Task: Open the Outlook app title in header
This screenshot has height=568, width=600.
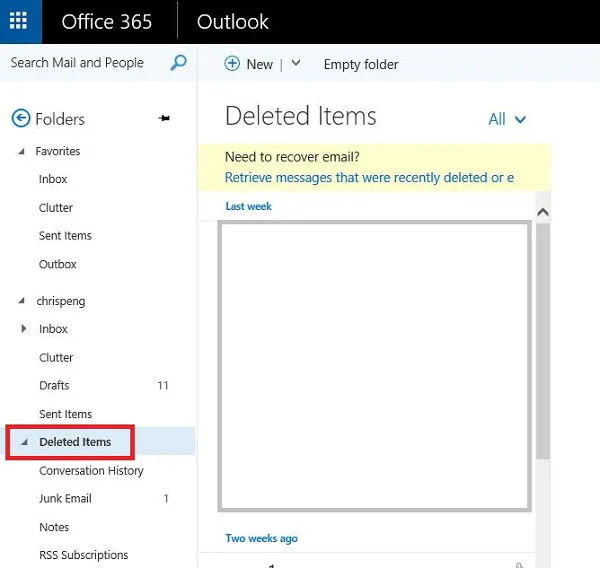Action: [x=233, y=22]
